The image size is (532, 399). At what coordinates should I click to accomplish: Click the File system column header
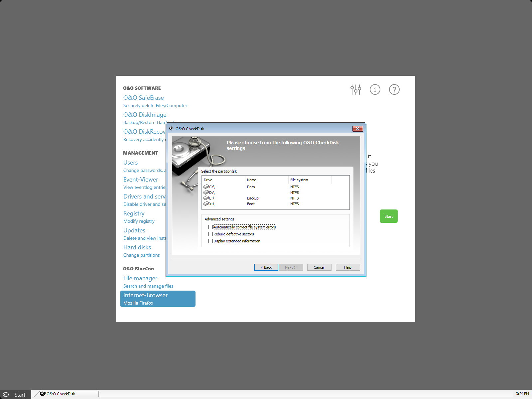[x=309, y=180]
